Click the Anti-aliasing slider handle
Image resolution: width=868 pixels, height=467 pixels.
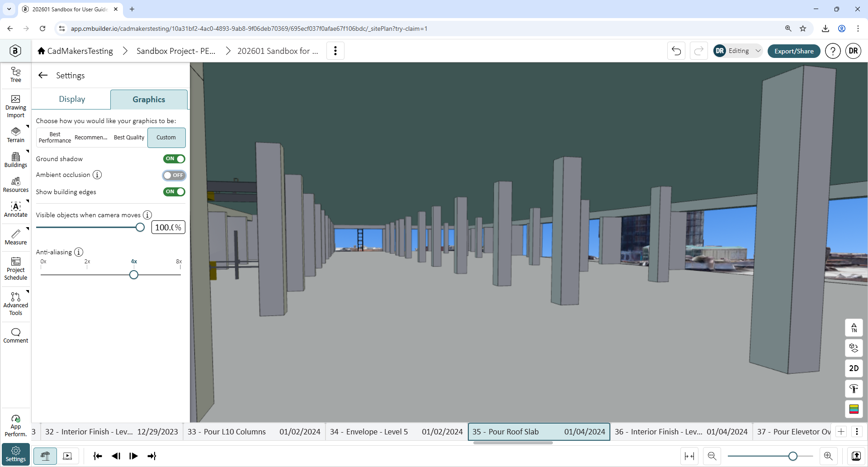click(134, 275)
